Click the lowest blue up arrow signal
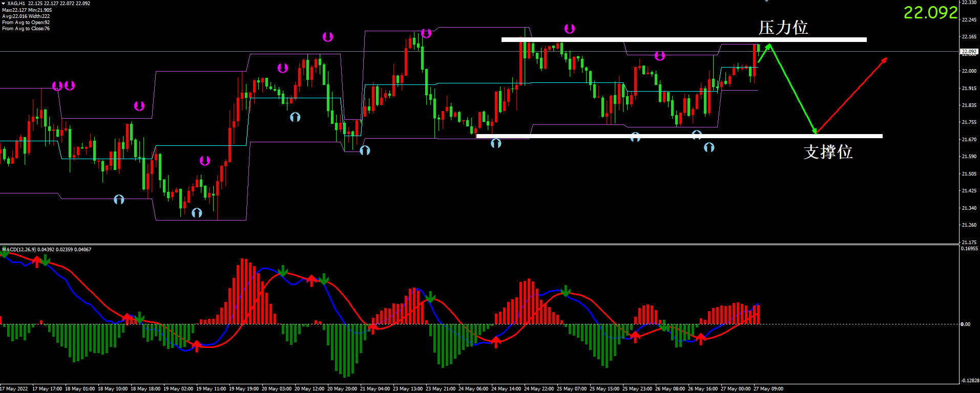 (197, 212)
